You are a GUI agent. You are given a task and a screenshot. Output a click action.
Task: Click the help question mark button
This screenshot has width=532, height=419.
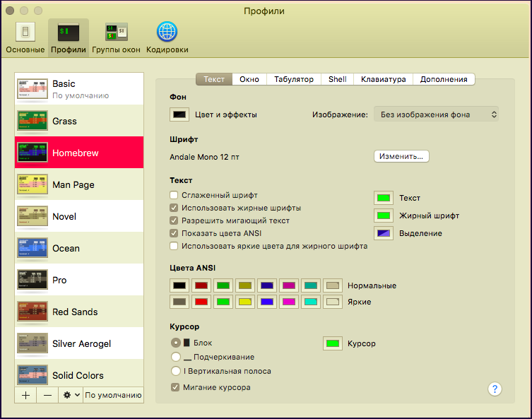(495, 389)
